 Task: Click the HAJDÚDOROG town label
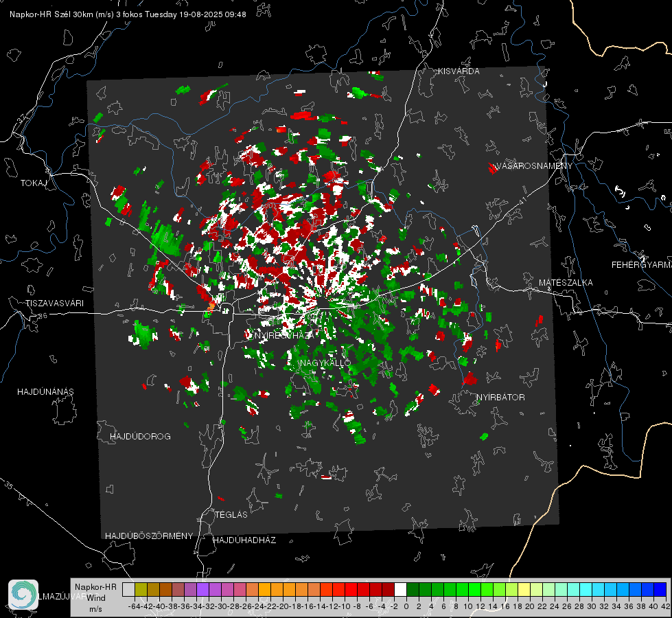(140, 437)
